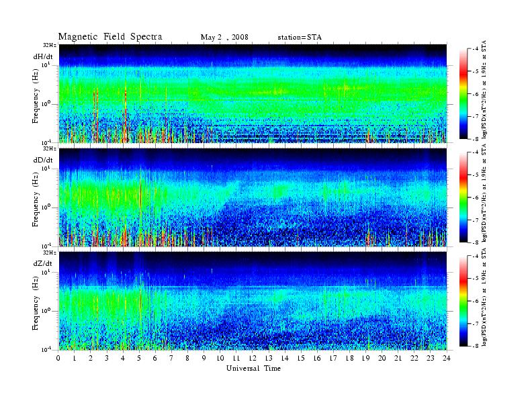
Task: Click the "May 2 , 2008" date text
Action: (x=224, y=38)
